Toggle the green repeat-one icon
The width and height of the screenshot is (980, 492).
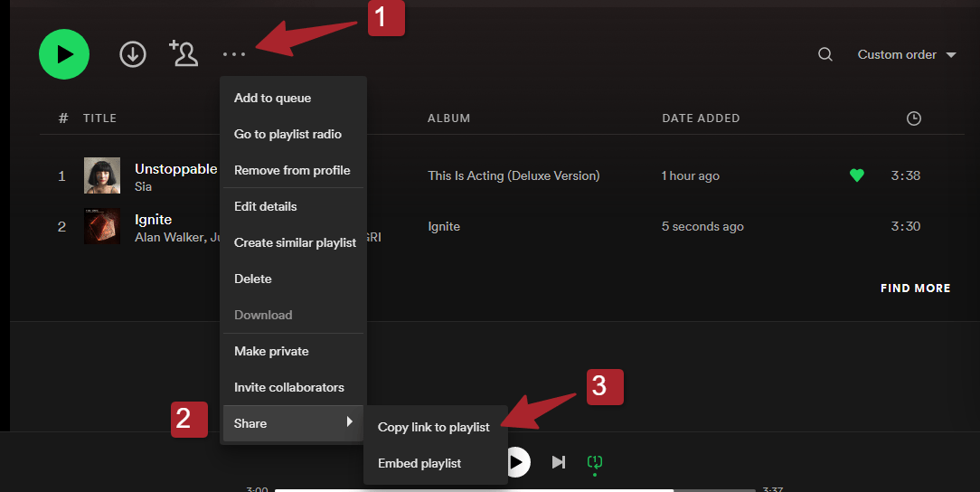point(594,463)
